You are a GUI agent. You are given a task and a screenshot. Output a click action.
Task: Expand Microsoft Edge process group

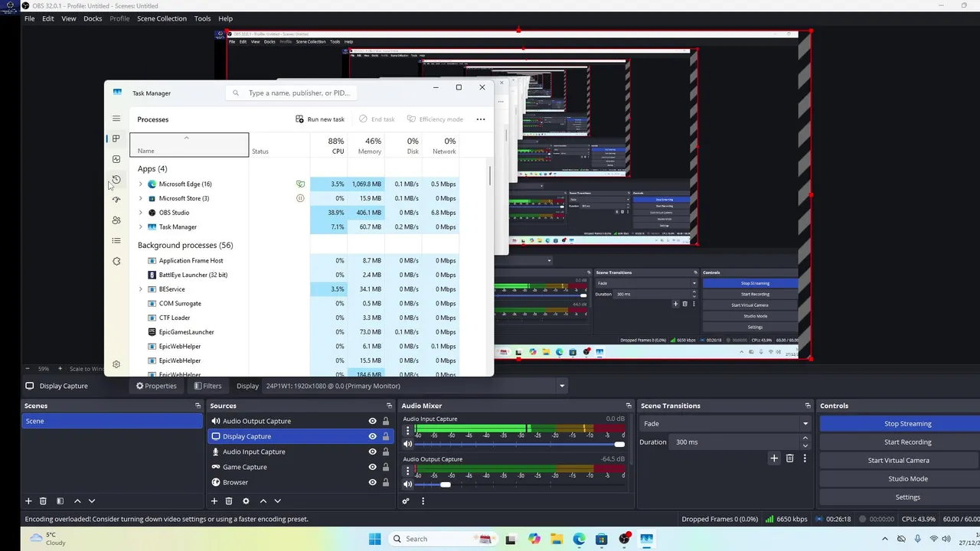tap(141, 184)
